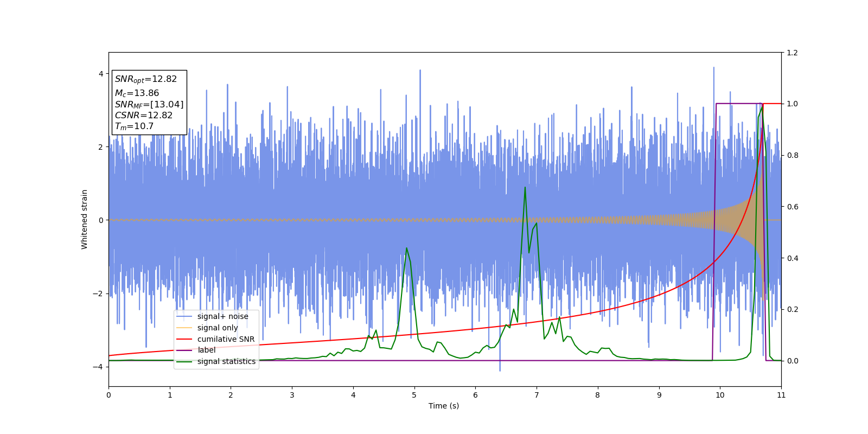
Task: Click the left y-axis tick label 2
Action: pos(101,147)
